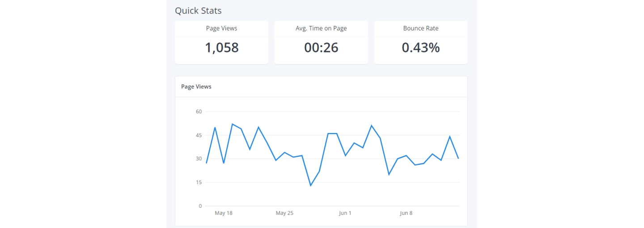Click the last data point on the chart line

click(x=458, y=159)
